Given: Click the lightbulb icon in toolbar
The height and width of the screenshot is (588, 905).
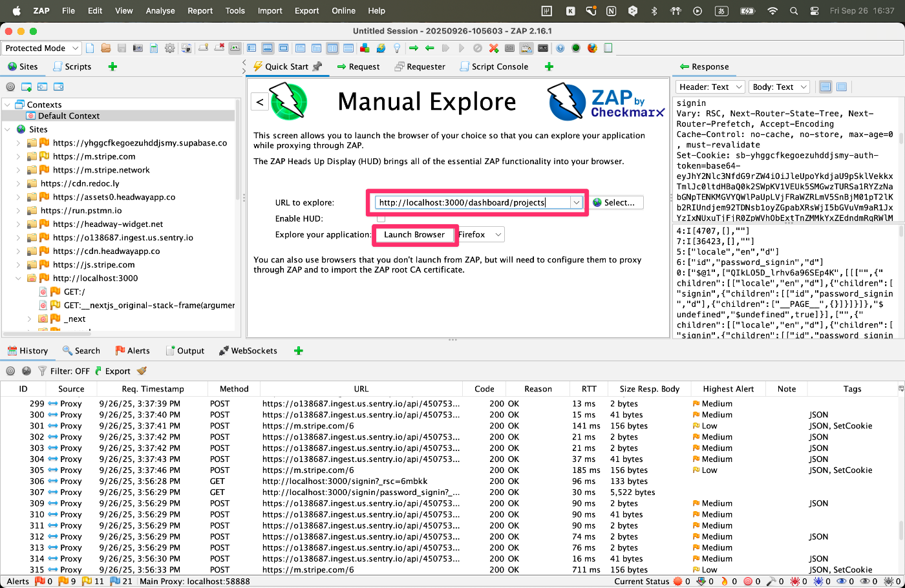Looking at the screenshot, I should tap(397, 48).
